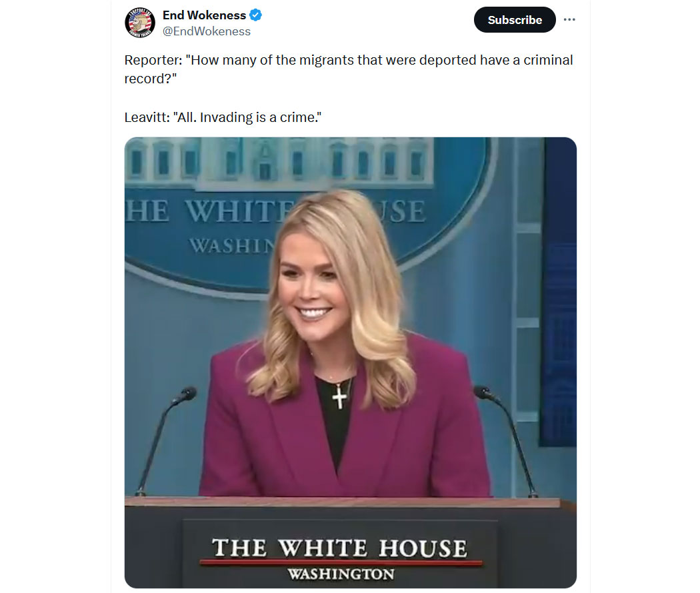The width and height of the screenshot is (700, 593).
Task: Click THE WHITE HOUSE podium sign in video
Action: pyautogui.click(x=340, y=548)
